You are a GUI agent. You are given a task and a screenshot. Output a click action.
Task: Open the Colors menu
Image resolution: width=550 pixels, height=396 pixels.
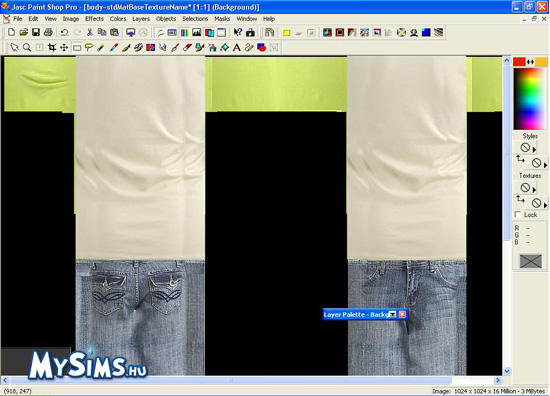coord(118,19)
